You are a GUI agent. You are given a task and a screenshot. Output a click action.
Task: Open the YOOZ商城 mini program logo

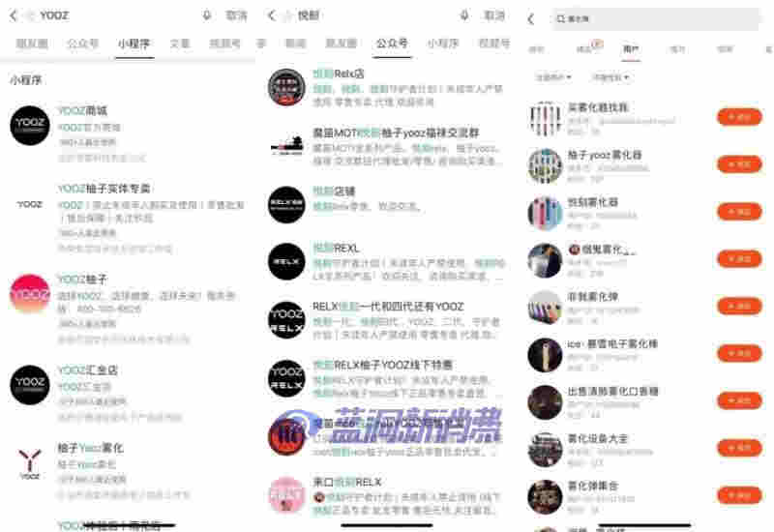tap(29, 126)
